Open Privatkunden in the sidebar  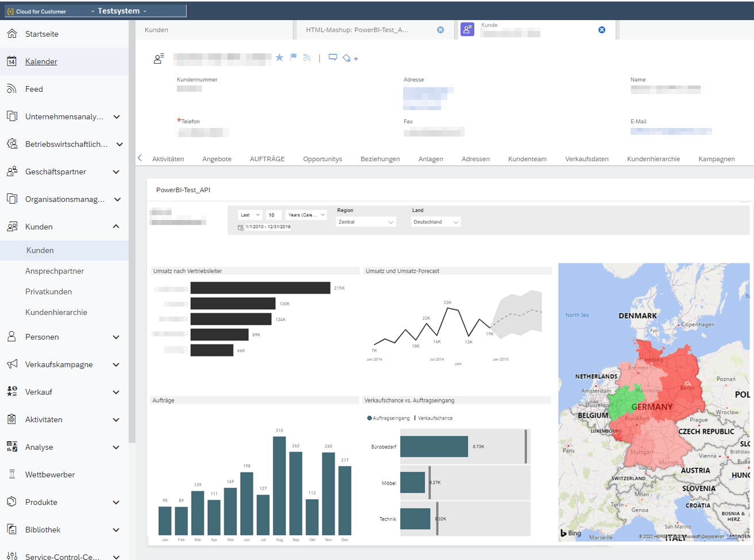(x=49, y=291)
